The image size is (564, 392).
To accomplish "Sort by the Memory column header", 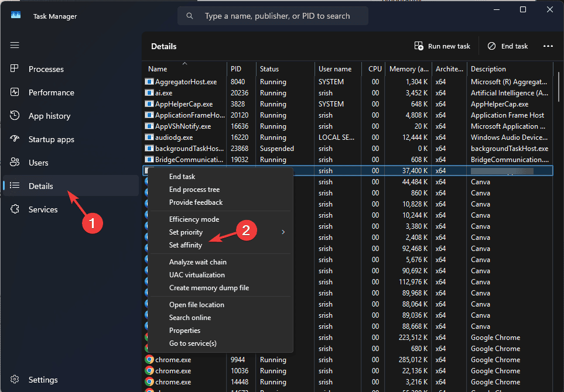I will (x=409, y=68).
